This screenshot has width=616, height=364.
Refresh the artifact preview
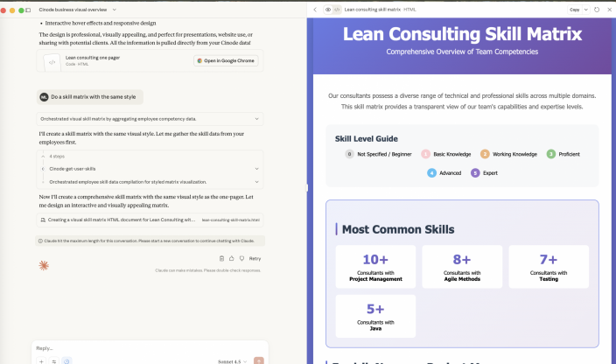point(597,9)
